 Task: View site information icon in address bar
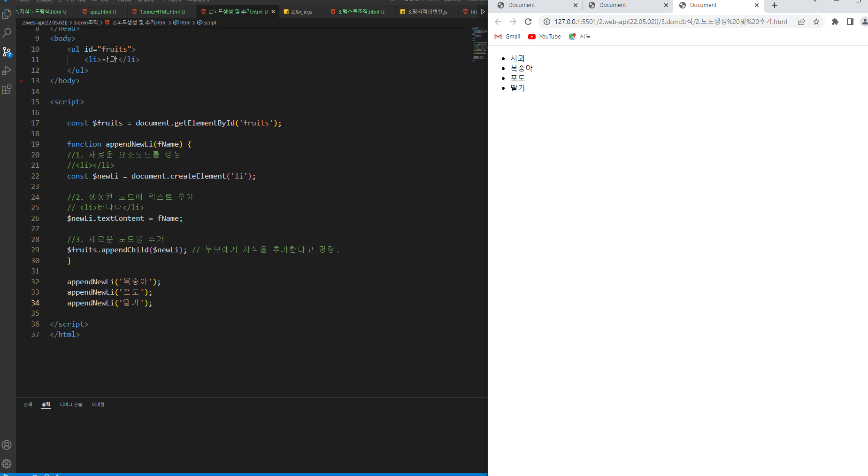(547, 22)
